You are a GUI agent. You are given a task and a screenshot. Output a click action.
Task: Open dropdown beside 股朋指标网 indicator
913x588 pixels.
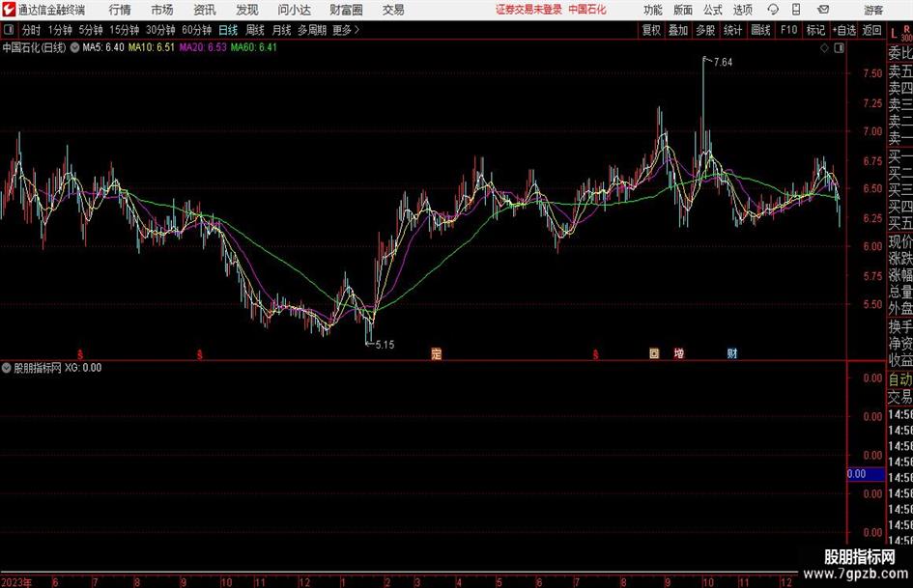click(x=7, y=368)
